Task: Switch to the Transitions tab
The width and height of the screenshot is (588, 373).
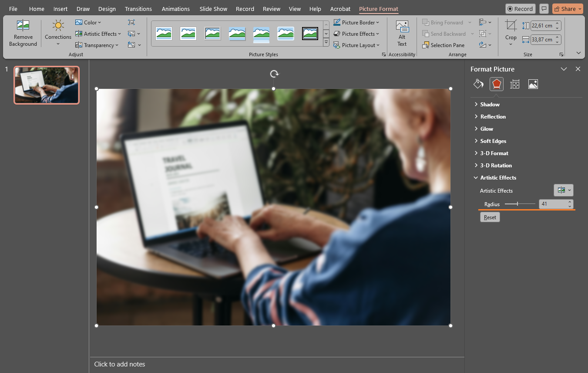Action: click(x=138, y=9)
